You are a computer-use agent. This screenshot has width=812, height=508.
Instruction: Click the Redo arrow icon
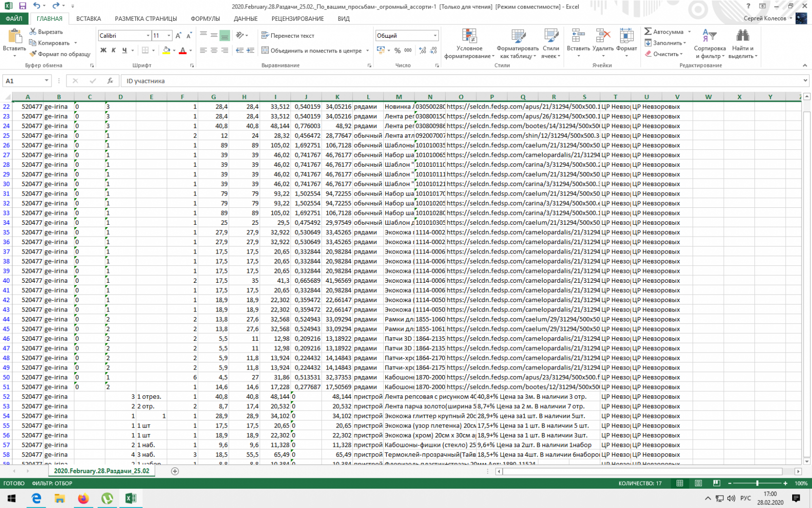coord(56,6)
